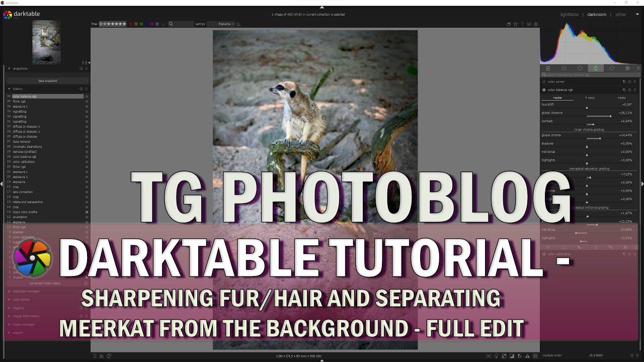
Task: Collapse the bottom panel with the arrow
Action: [x=322, y=360]
